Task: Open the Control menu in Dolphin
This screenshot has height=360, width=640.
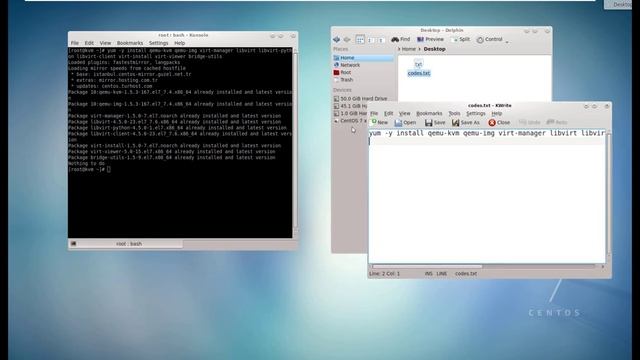Action: [492, 40]
